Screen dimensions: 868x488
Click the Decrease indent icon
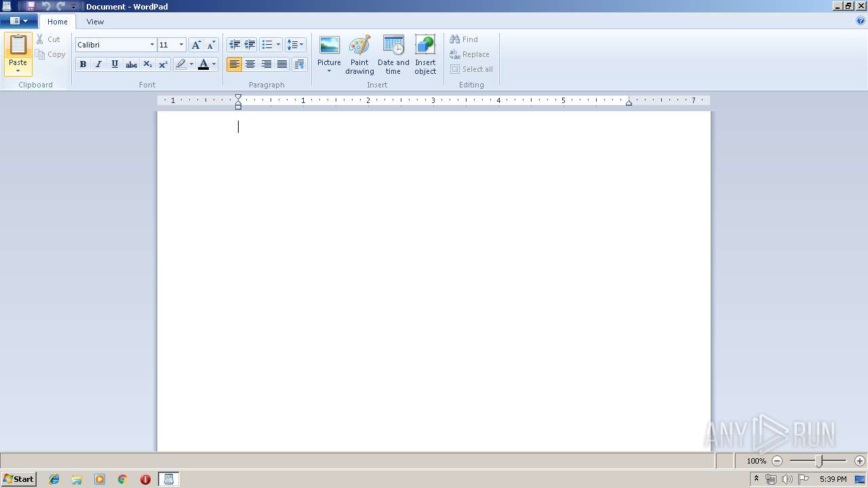235,45
